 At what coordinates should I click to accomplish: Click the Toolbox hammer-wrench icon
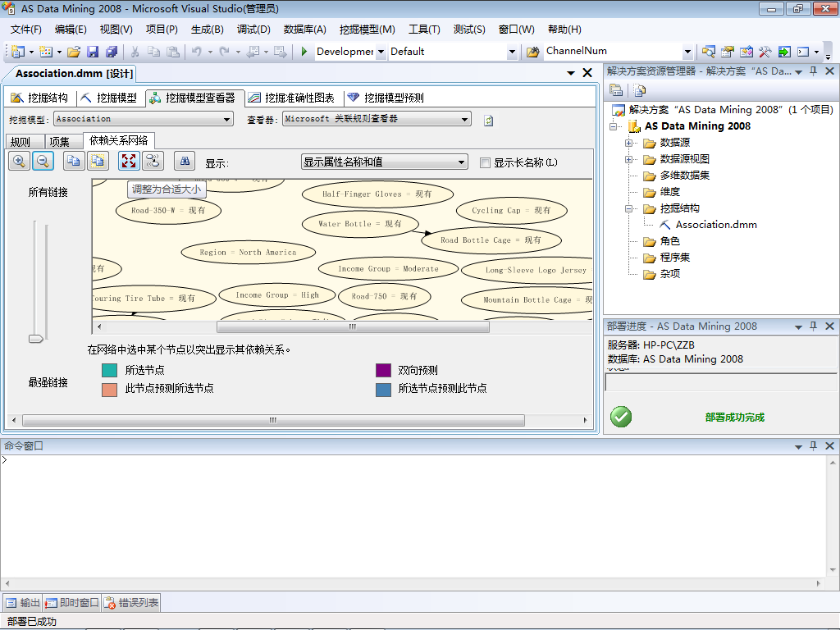click(765, 52)
